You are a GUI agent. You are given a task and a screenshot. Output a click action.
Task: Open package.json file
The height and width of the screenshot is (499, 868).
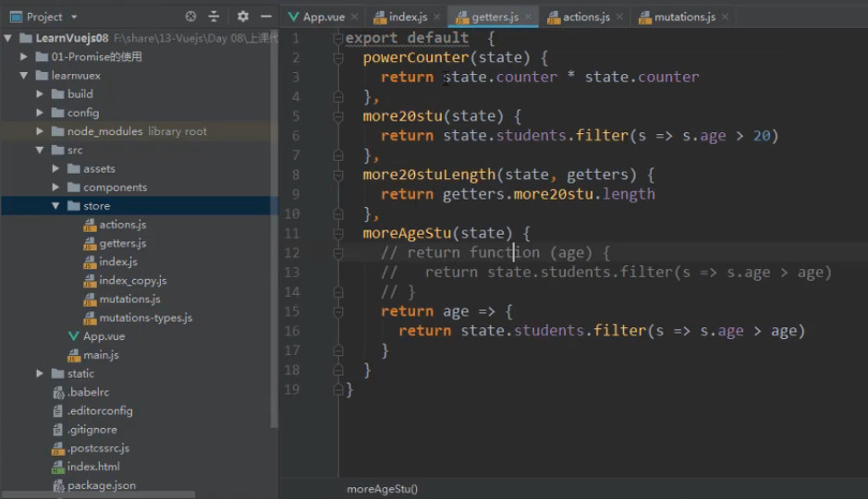[x=102, y=485]
